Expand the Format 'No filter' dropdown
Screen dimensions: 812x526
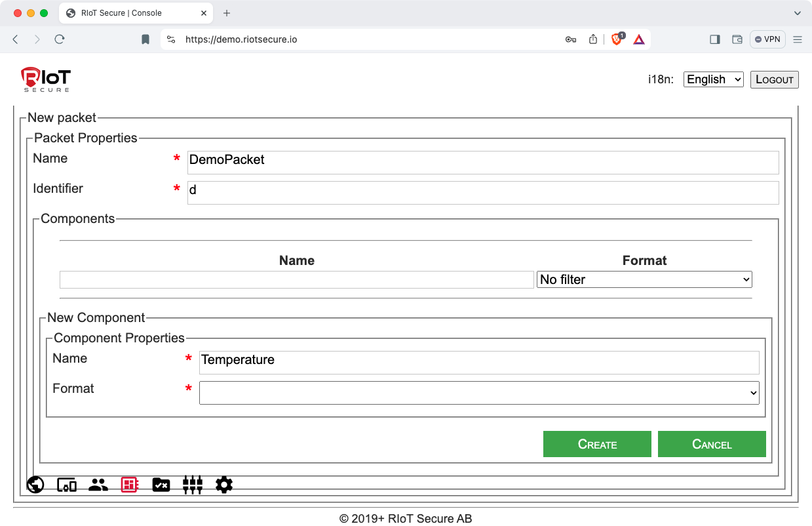coord(644,279)
